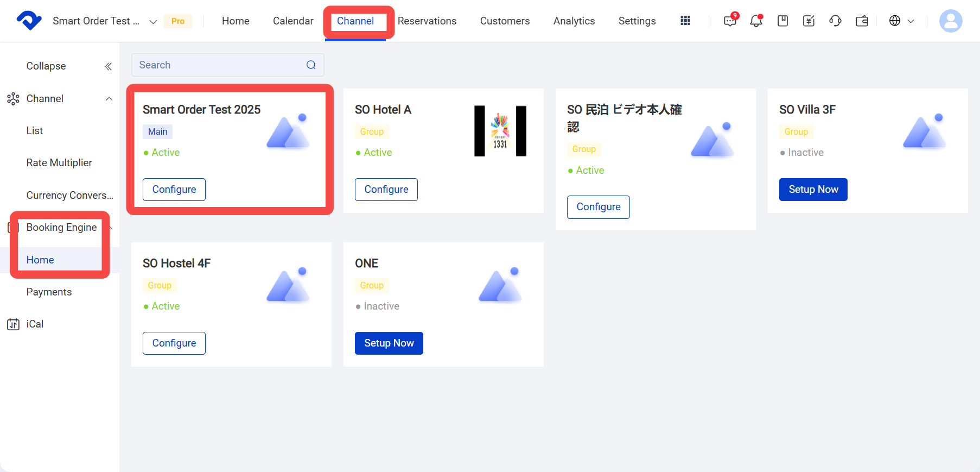Open the Home tab in the top navigation
Viewport: 980px width, 472px height.
(x=236, y=21)
